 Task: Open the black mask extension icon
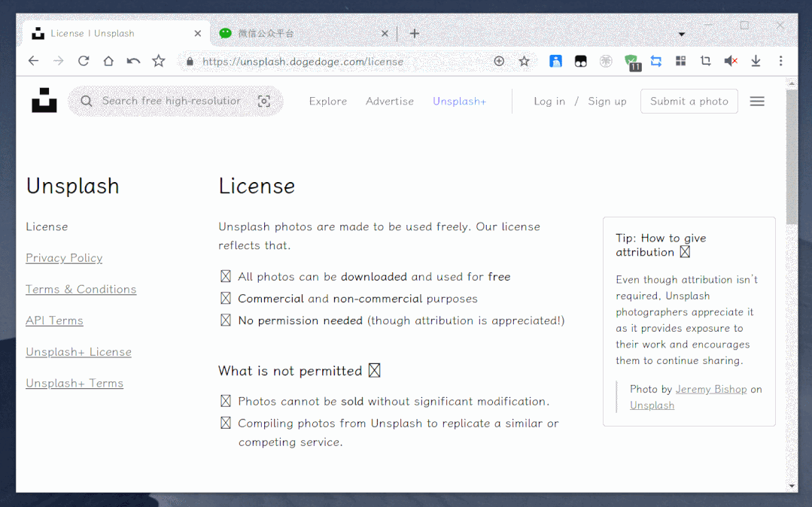(580, 61)
